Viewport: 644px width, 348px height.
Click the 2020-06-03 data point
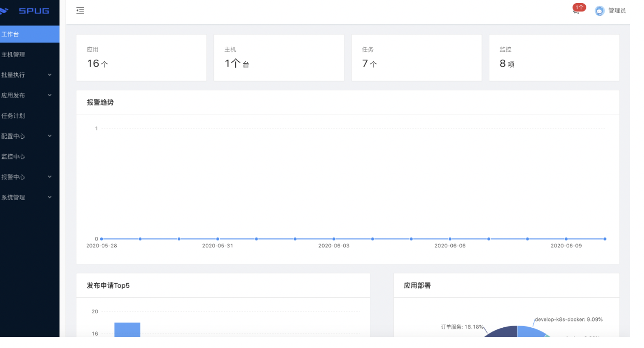tap(334, 239)
